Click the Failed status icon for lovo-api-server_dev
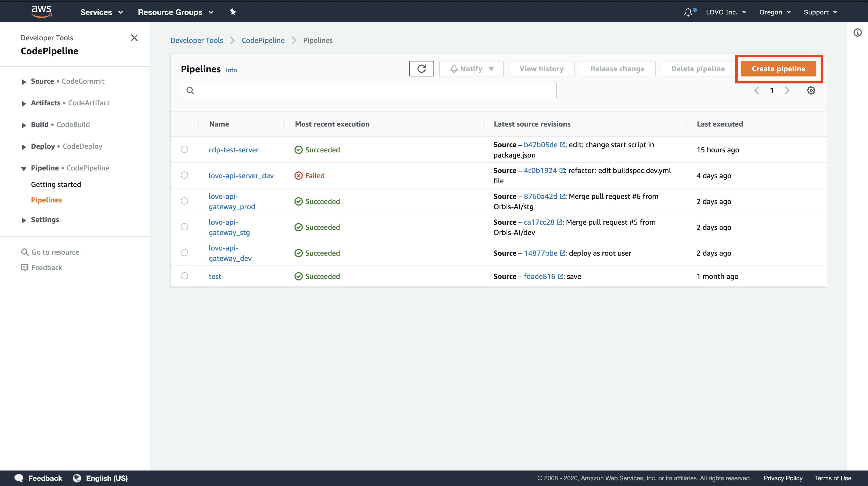868x486 pixels. coord(299,176)
